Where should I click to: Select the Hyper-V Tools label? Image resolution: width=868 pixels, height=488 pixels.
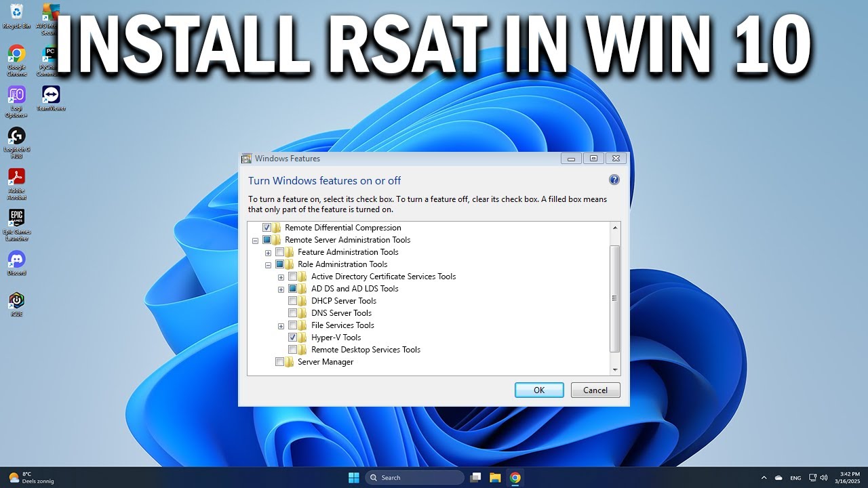336,338
